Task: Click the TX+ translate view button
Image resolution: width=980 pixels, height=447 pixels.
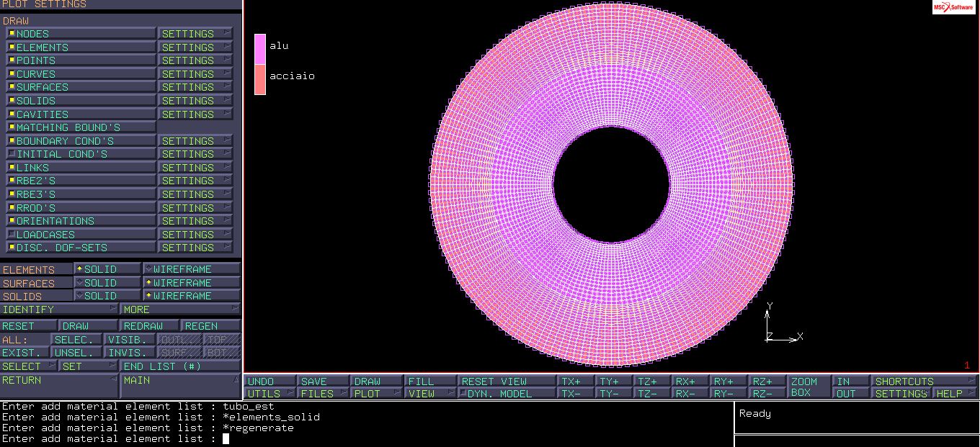Action: 576,381
